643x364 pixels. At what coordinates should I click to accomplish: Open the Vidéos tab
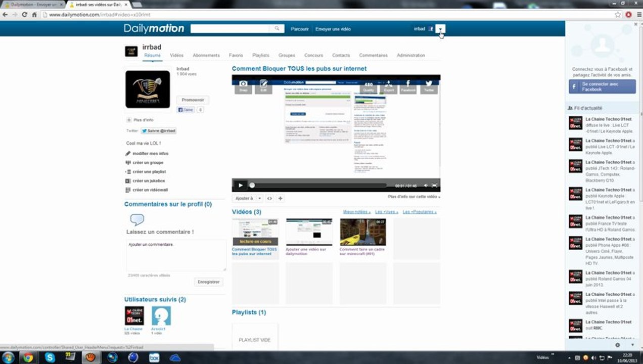[x=176, y=55]
